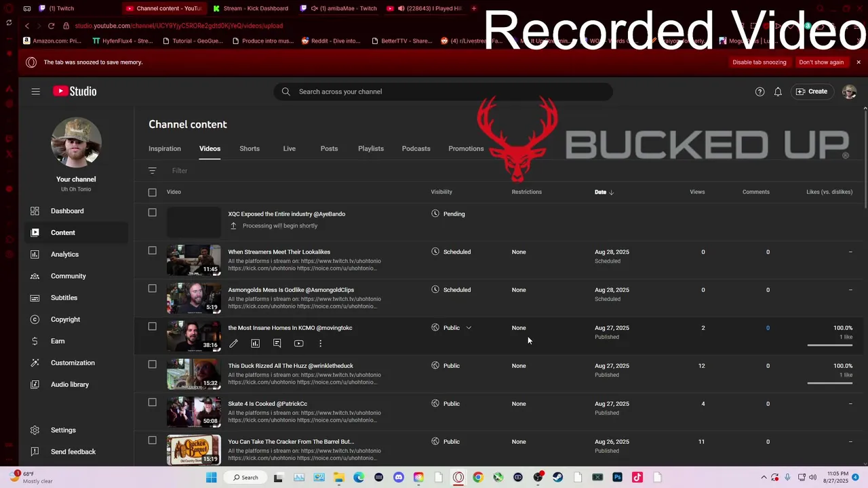The height and width of the screenshot is (488, 868).
Task: Click the Analytics icon in sidebar
Action: click(x=35, y=254)
